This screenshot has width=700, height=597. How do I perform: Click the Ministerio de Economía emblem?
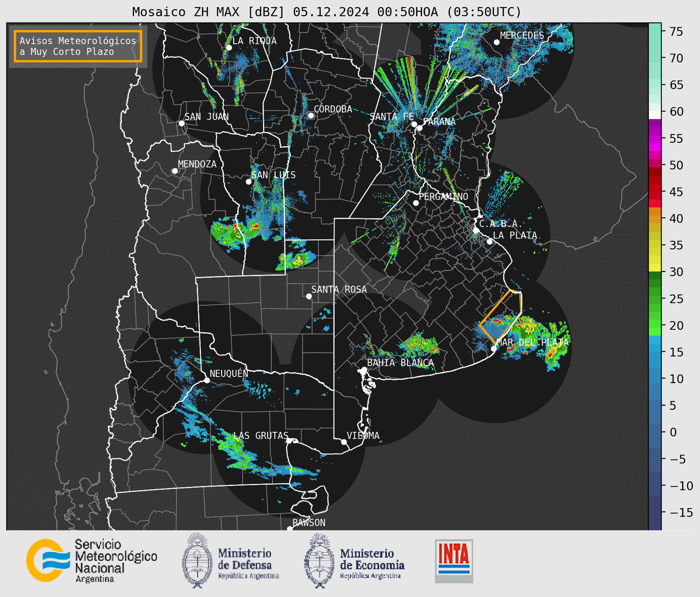click(320, 560)
